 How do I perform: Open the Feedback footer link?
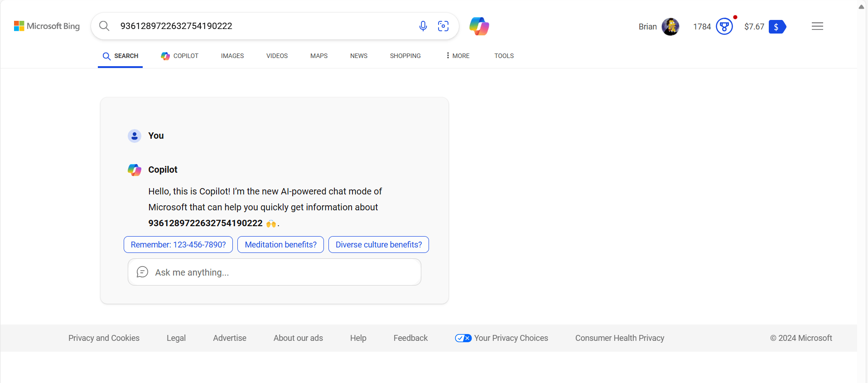[x=410, y=338]
